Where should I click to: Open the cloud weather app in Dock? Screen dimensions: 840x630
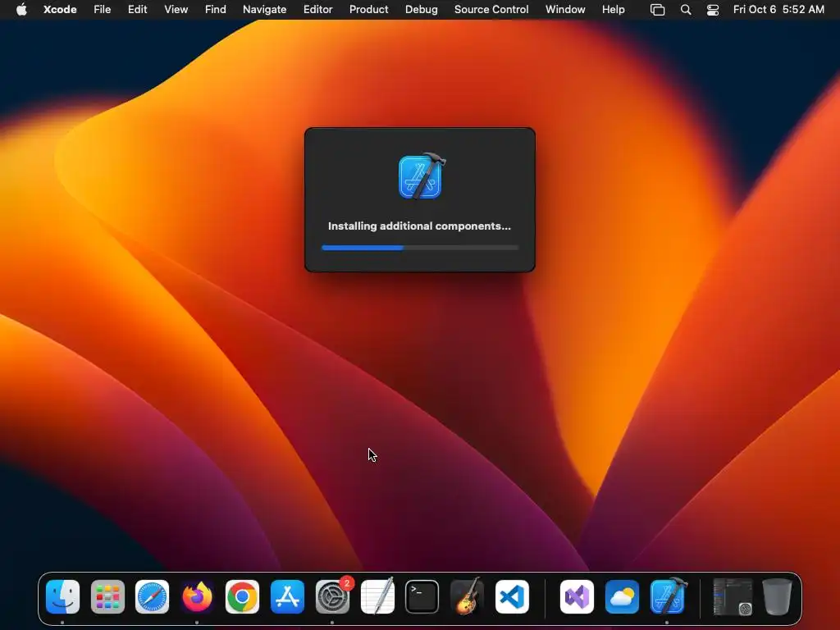[x=622, y=597]
